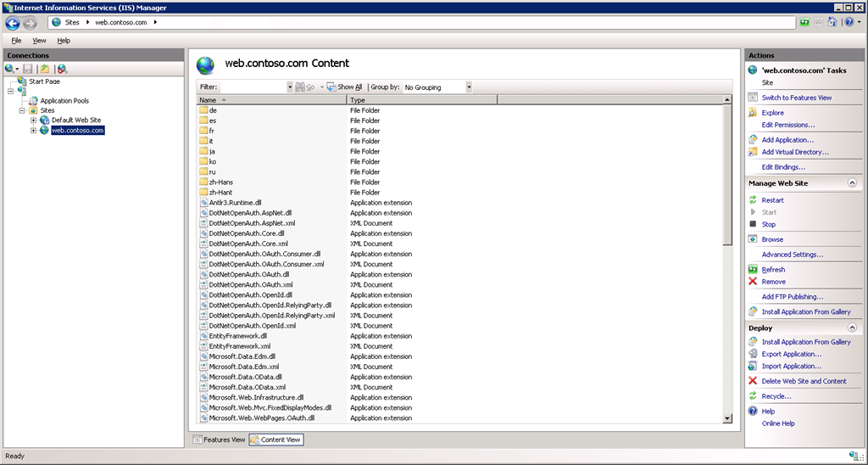This screenshot has height=465, width=868.
Task: Click the Switch to Features View icon
Action: pyautogui.click(x=753, y=97)
